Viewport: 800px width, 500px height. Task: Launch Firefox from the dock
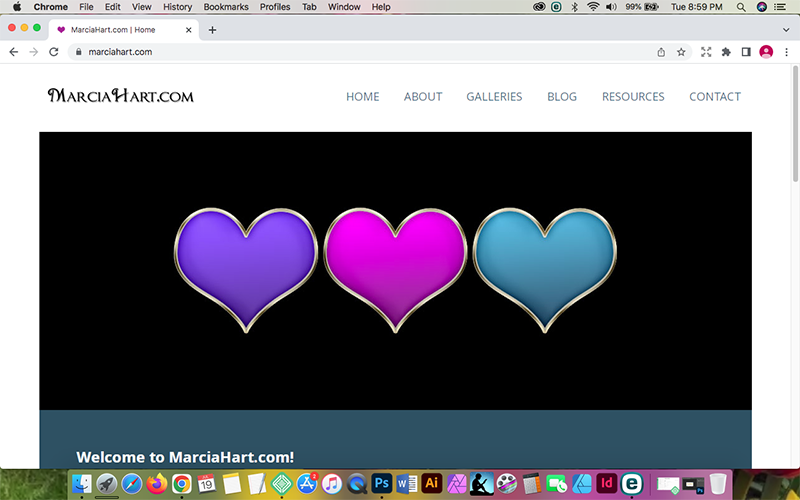coord(157,484)
